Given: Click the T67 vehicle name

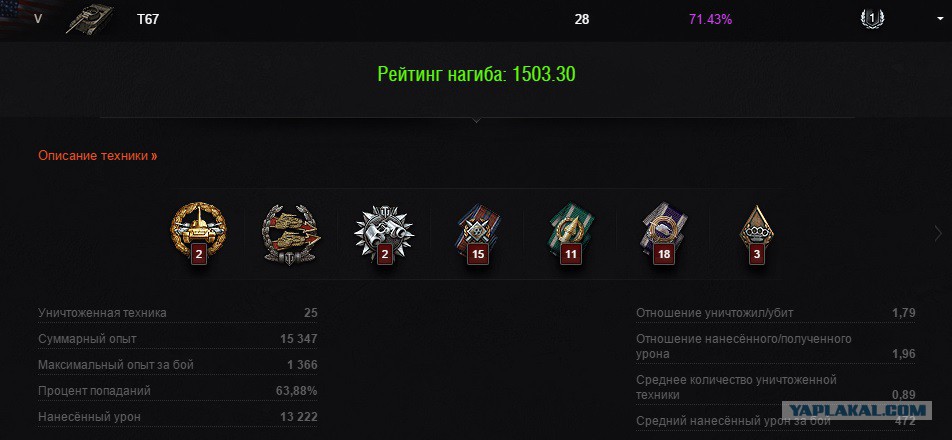Looking at the screenshot, I should coord(148,19).
